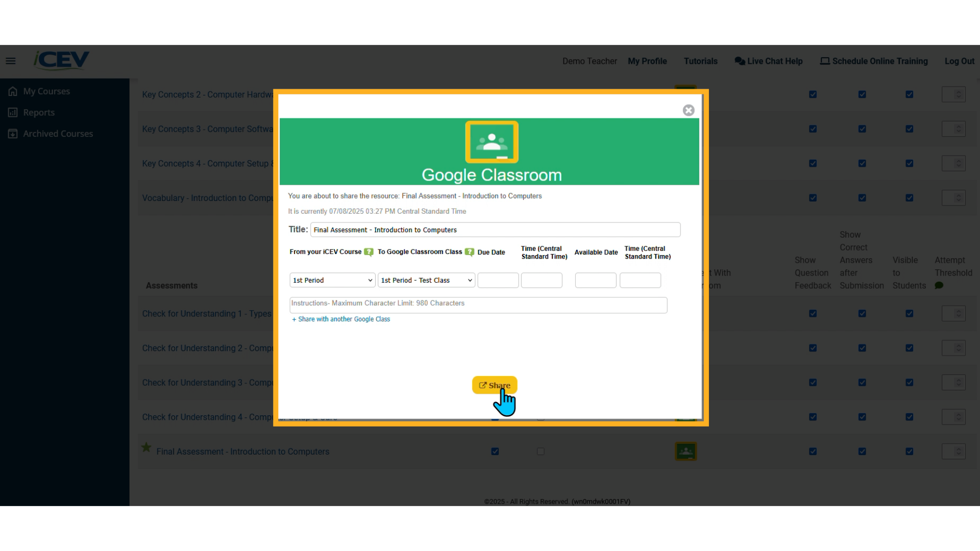The image size is (980, 551).
Task: Click the Available Date time field
Action: click(640, 280)
